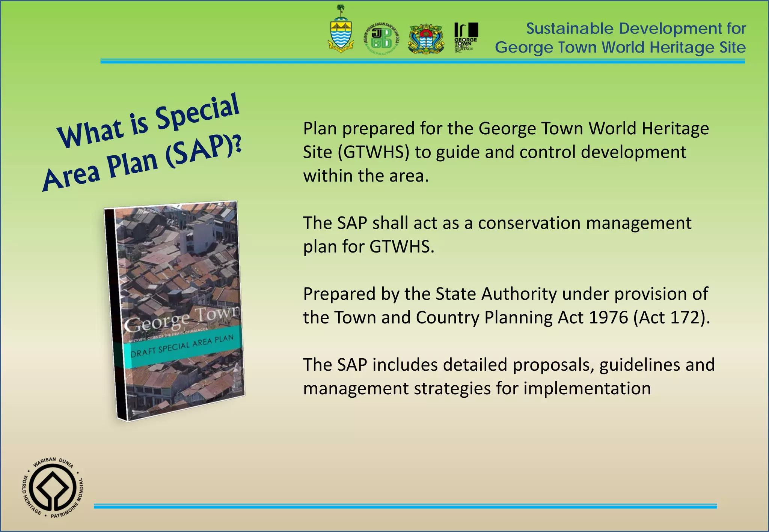Click the teal 'Draft Special Area Plan' band
Viewport: 769px width, 532px height.
[x=182, y=346]
